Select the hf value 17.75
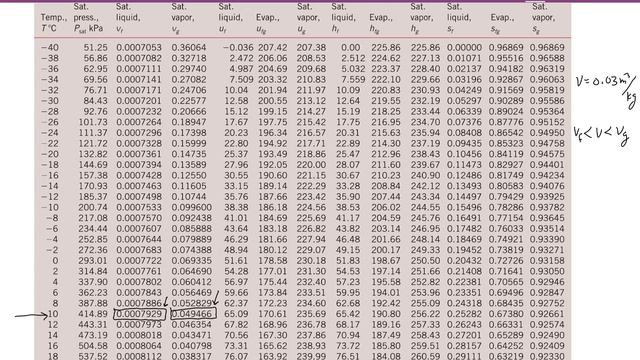This screenshot has width=640, height=360. [x=348, y=122]
